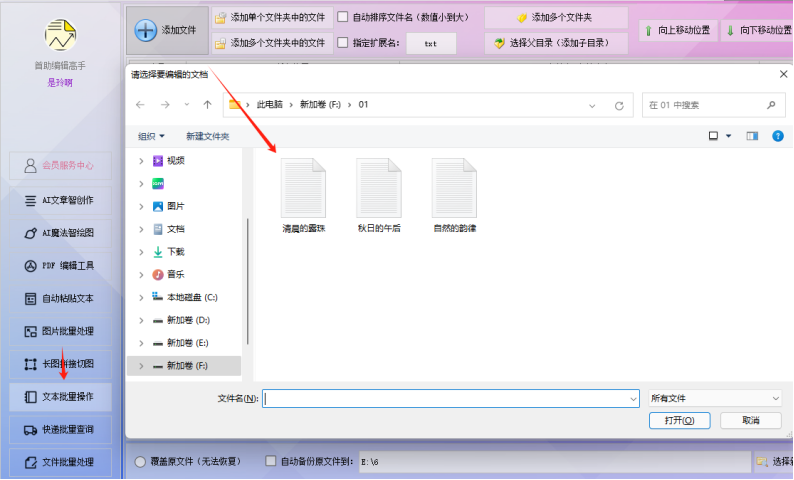794x480 pixels.
Task: Expand the 视频 tree node
Action: coord(141,161)
